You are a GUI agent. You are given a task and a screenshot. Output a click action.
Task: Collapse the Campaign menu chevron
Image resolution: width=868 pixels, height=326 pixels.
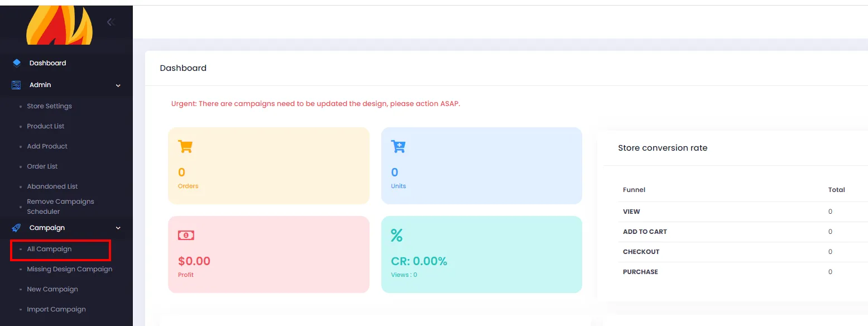coord(118,228)
